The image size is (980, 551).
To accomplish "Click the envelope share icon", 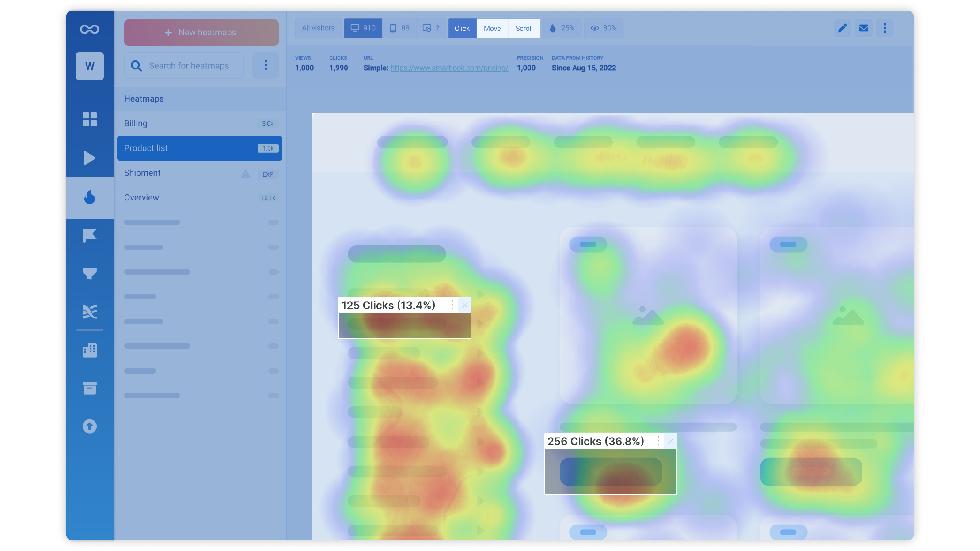I will (x=863, y=28).
